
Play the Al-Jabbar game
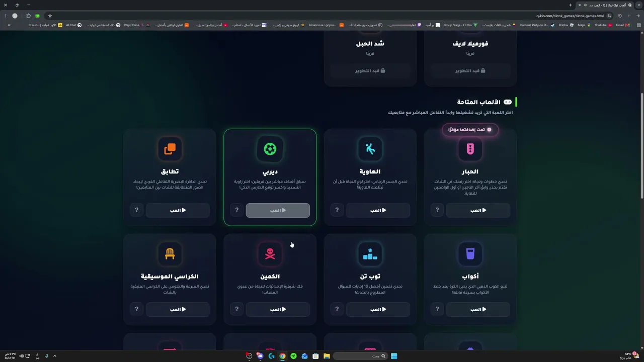478,210
